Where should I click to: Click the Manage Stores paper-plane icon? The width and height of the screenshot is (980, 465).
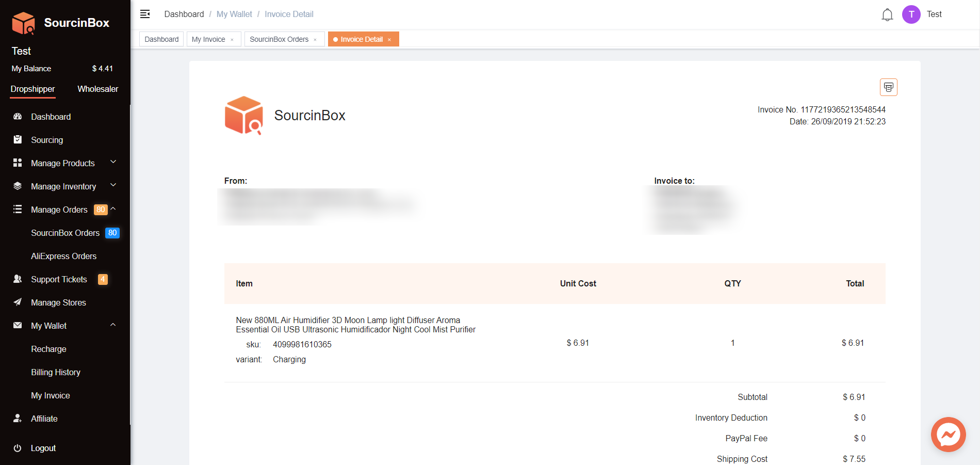coord(18,302)
